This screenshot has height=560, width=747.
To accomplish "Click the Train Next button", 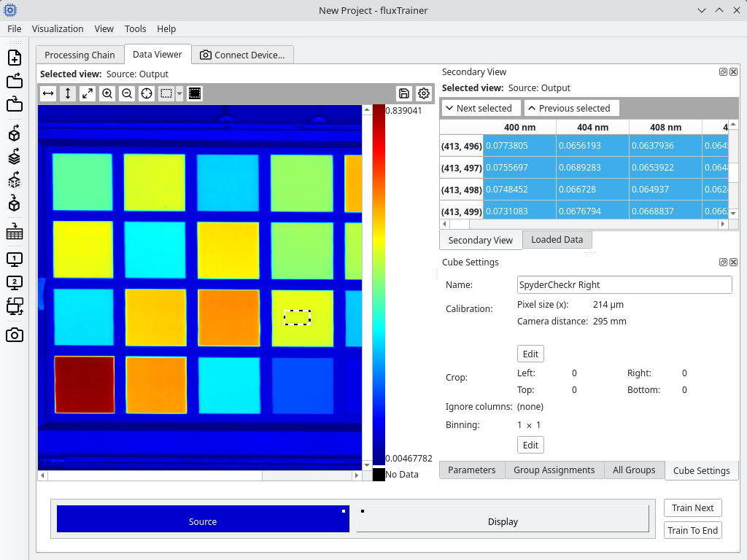I will 693,507.
